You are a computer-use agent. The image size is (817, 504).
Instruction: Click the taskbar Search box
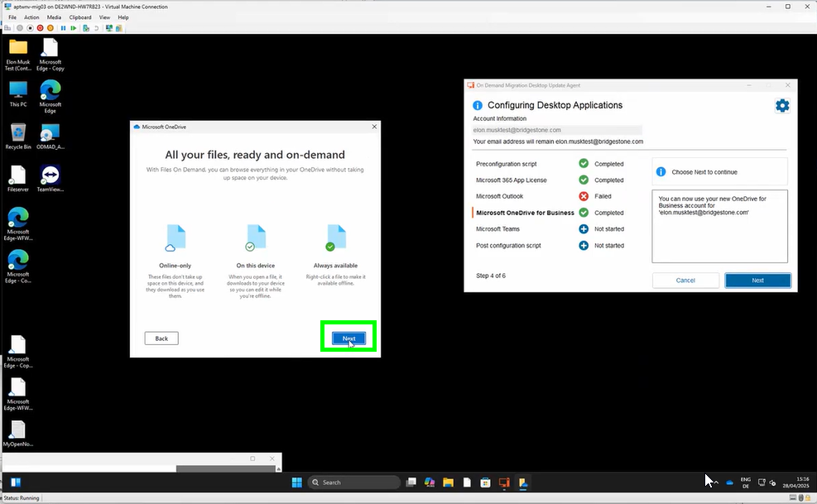click(x=354, y=482)
